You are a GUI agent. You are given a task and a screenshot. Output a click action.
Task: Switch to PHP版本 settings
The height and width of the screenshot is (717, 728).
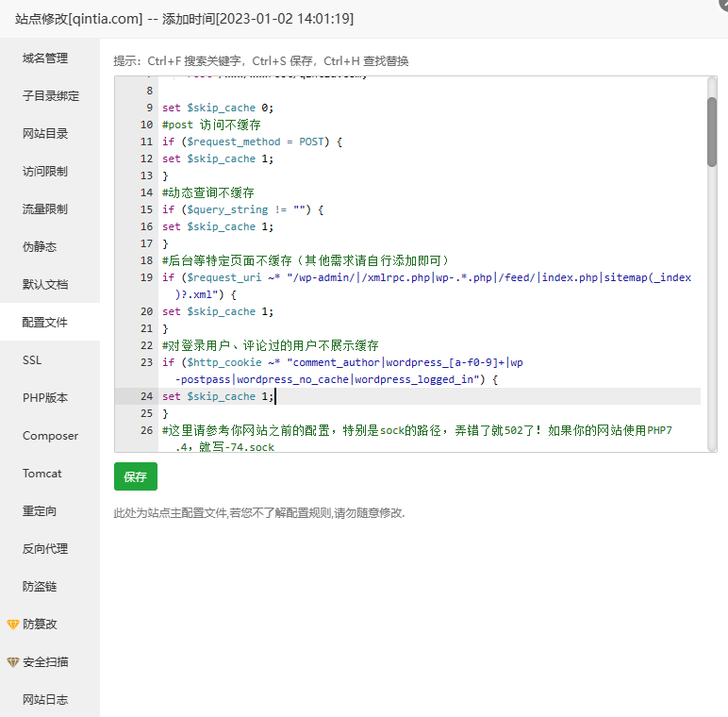coord(45,398)
